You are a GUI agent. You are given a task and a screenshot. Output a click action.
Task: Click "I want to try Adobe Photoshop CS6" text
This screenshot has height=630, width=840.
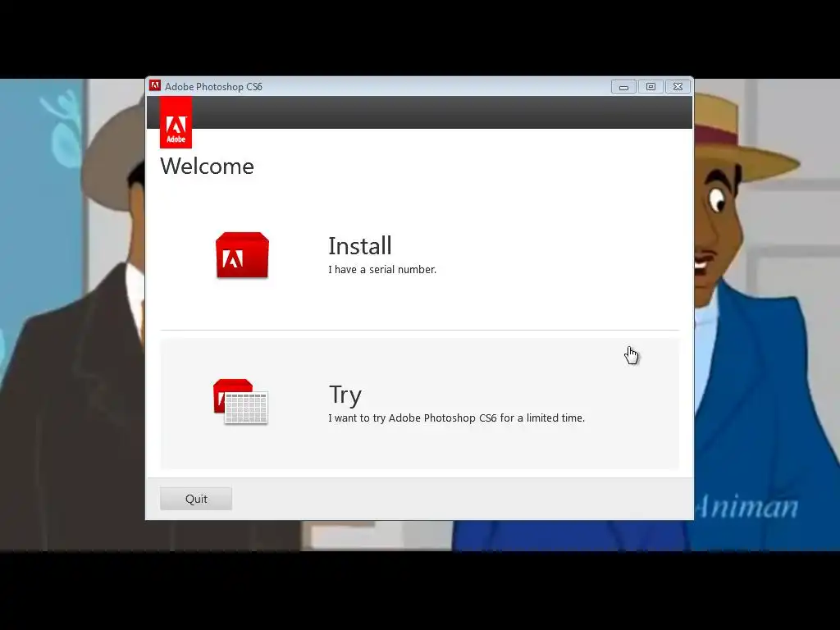(x=413, y=418)
